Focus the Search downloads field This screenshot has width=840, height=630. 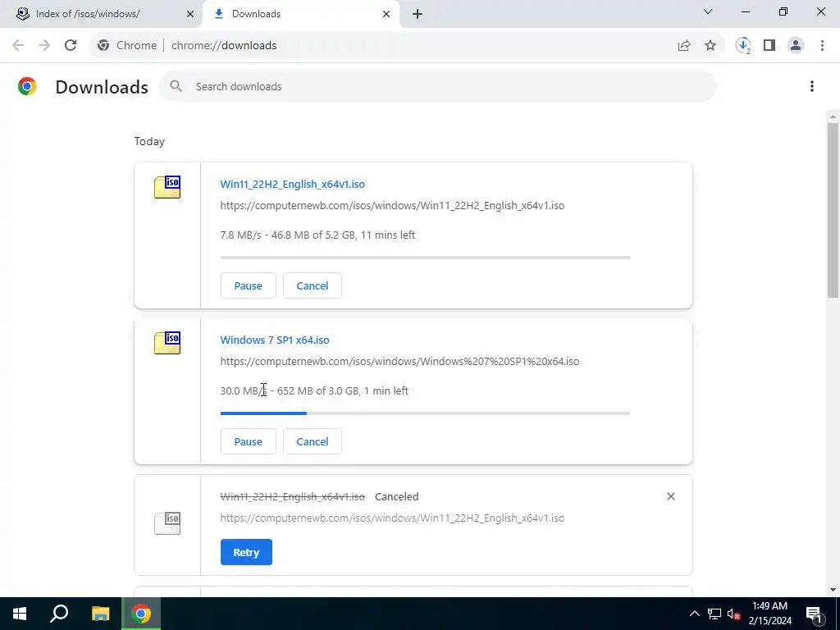point(437,86)
